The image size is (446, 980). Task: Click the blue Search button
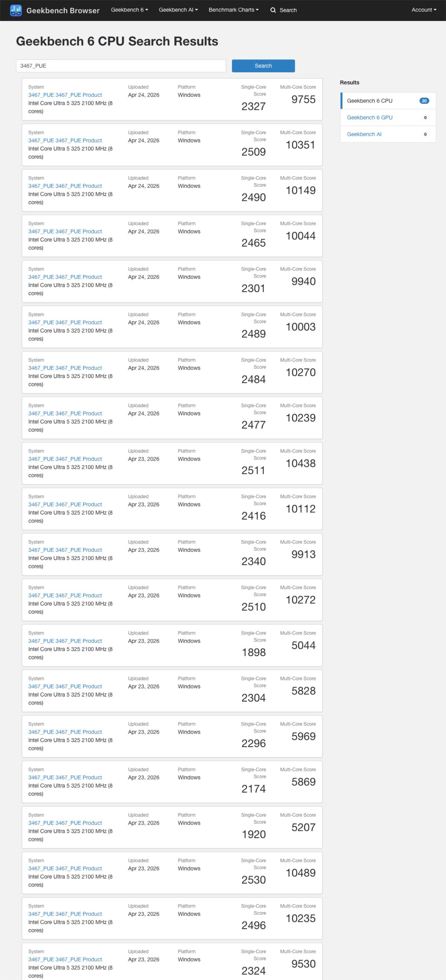pos(263,66)
